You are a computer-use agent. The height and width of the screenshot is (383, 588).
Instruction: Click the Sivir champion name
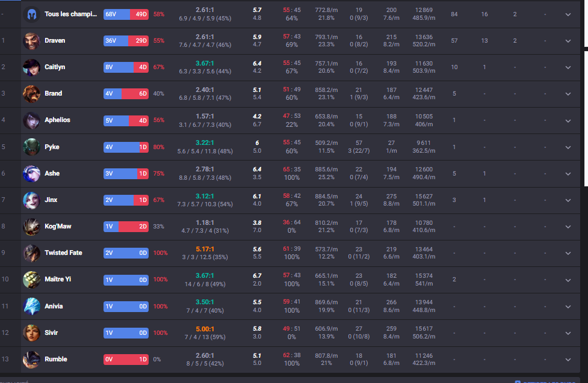[51, 332]
